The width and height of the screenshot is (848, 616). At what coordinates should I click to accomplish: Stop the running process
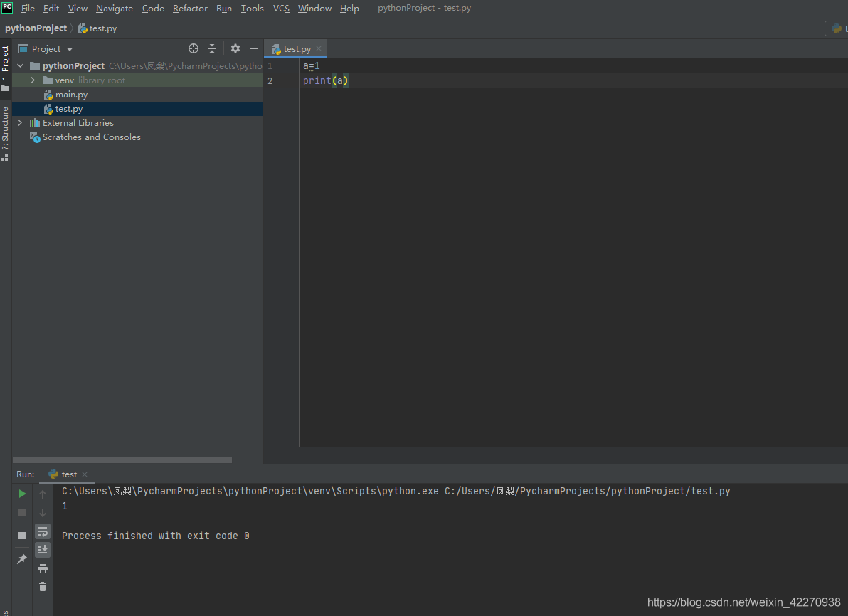coord(22,513)
